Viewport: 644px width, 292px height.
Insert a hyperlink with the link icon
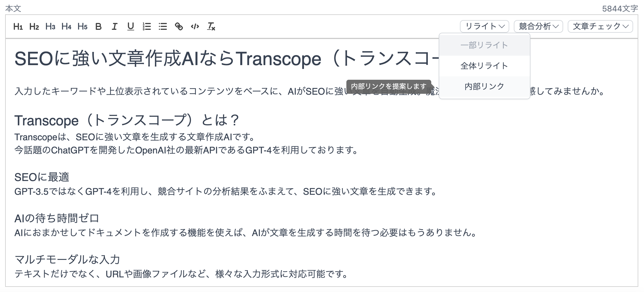click(179, 27)
